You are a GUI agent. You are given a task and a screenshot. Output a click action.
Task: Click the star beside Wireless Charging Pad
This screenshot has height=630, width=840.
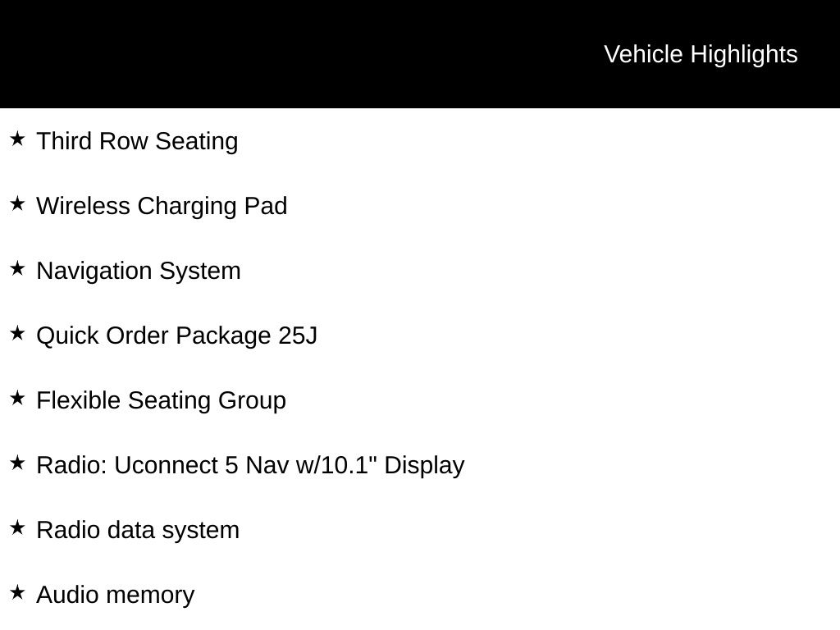pyautogui.click(x=17, y=203)
